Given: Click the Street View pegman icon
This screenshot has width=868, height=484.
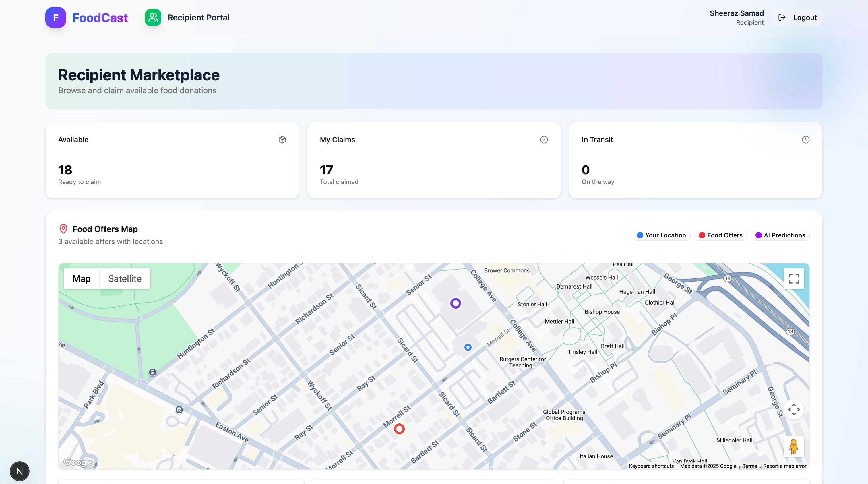Looking at the screenshot, I should (794, 447).
